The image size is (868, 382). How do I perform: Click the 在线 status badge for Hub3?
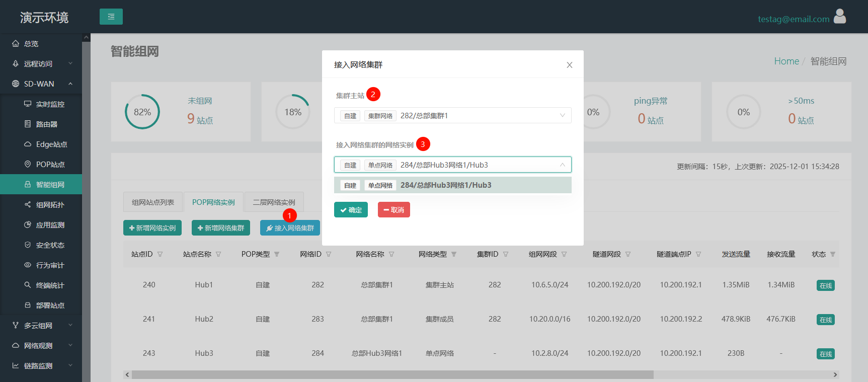pyautogui.click(x=826, y=354)
